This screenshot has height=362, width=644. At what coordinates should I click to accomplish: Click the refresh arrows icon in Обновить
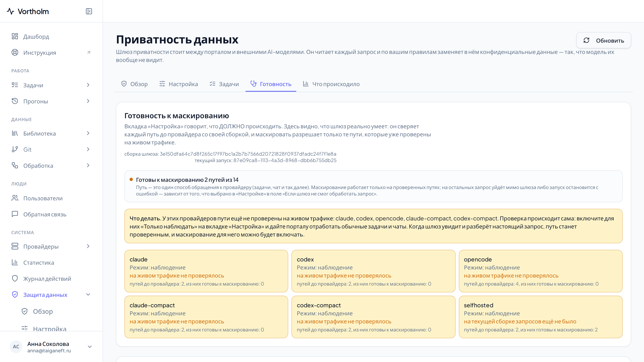pyautogui.click(x=586, y=40)
